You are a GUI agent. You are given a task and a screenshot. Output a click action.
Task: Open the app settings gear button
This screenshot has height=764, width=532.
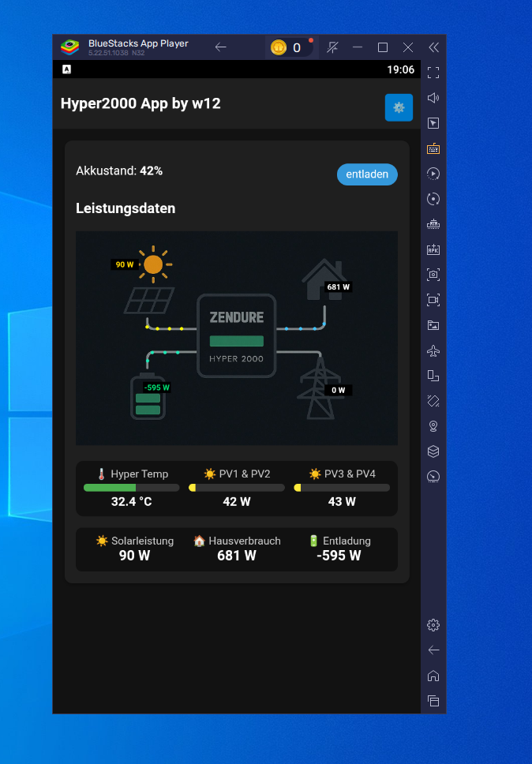(399, 107)
